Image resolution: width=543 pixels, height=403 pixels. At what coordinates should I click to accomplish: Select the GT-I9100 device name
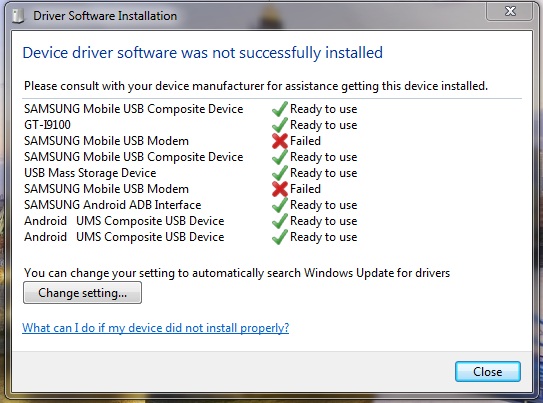[47, 125]
